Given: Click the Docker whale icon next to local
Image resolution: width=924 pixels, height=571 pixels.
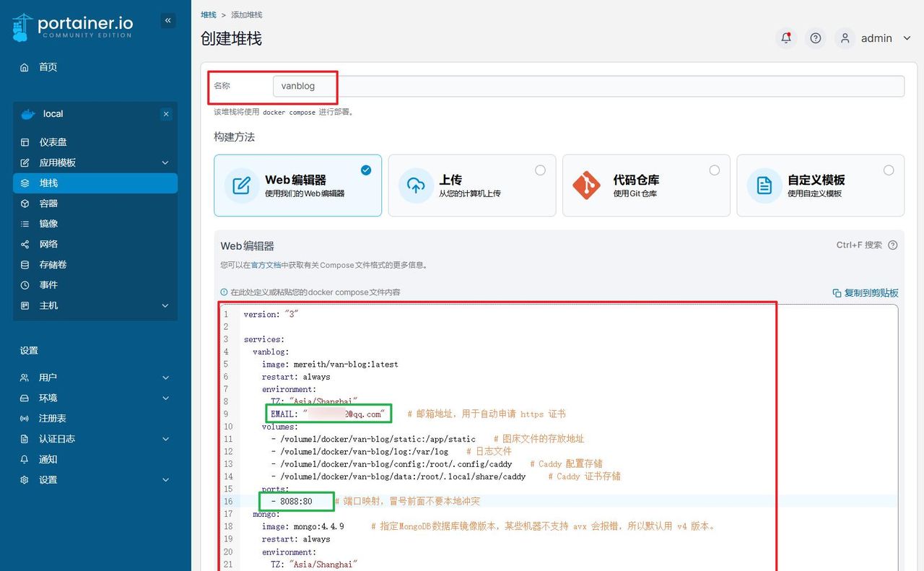Looking at the screenshot, I should coord(28,114).
